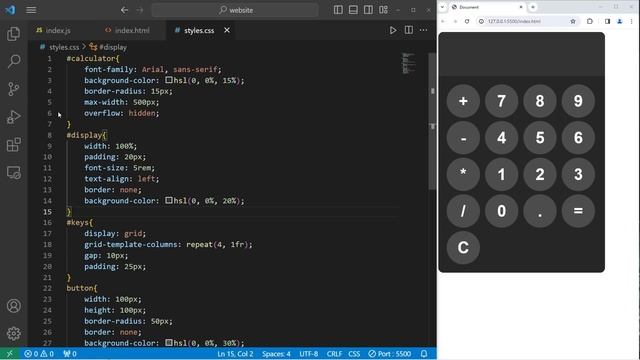
Task: Bookmark the page with the star icon
Action: click(x=573, y=21)
